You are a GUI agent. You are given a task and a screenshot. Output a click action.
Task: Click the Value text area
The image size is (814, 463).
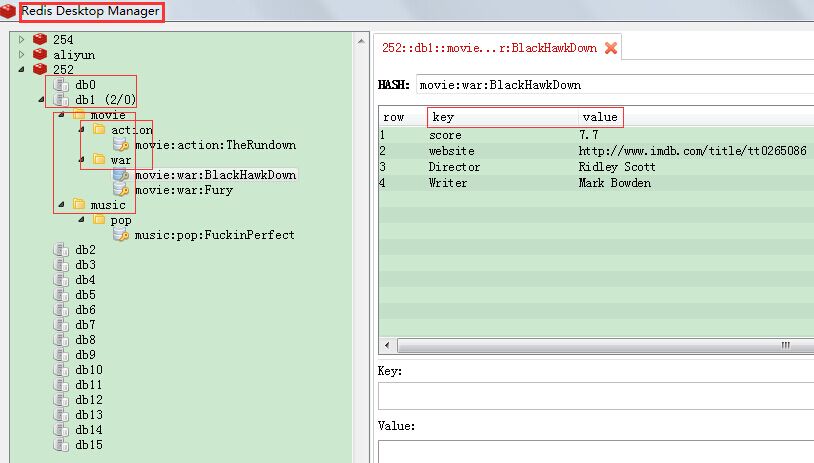click(x=596, y=452)
